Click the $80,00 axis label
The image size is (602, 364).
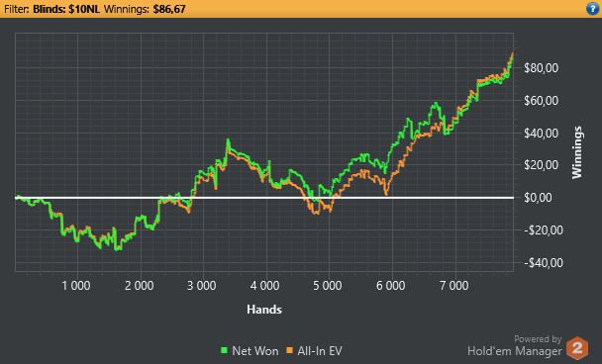(541, 68)
